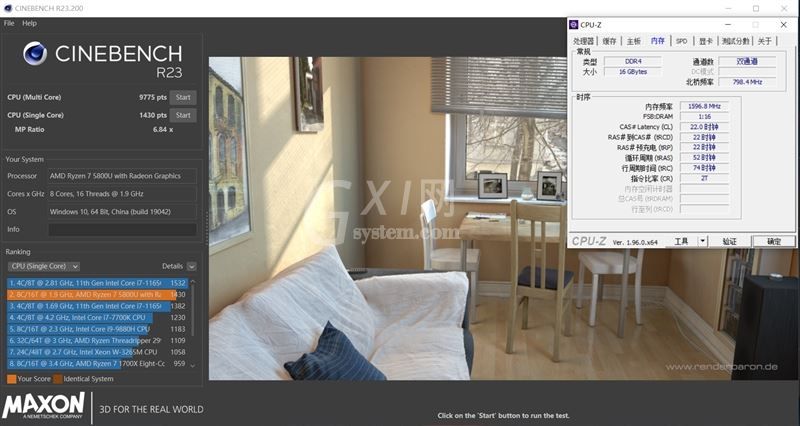This screenshot has width=800, height=426.
Task: Click the Cinebench title bar app icon
Action: click(x=8, y=8)
